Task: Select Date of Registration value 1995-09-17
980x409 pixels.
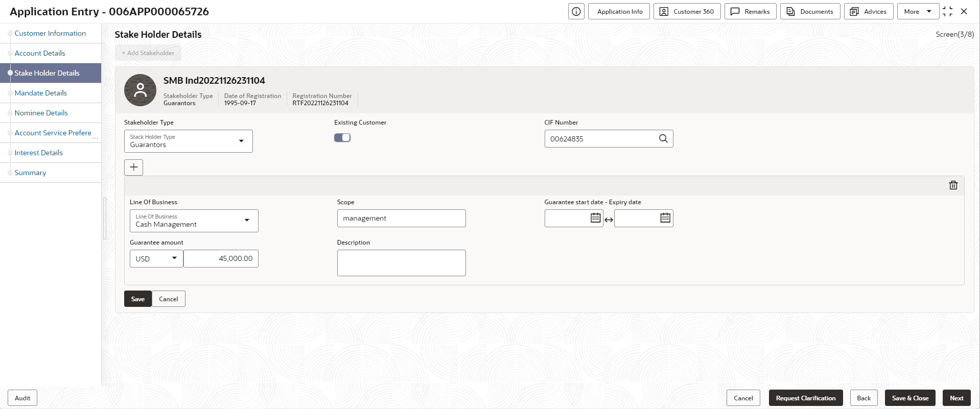Action: [x=240, y=103]
